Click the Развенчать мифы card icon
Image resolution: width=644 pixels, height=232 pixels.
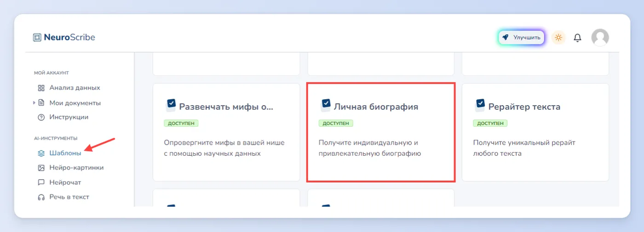point(171,105)
